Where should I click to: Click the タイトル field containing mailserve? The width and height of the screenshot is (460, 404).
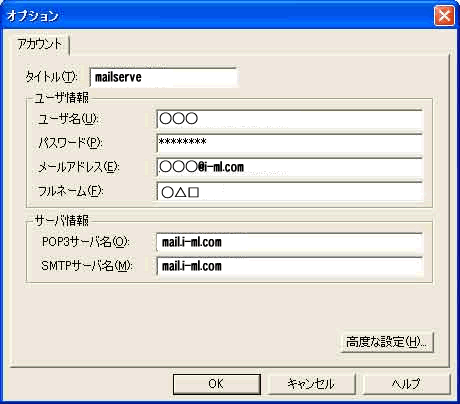[164, 77]
